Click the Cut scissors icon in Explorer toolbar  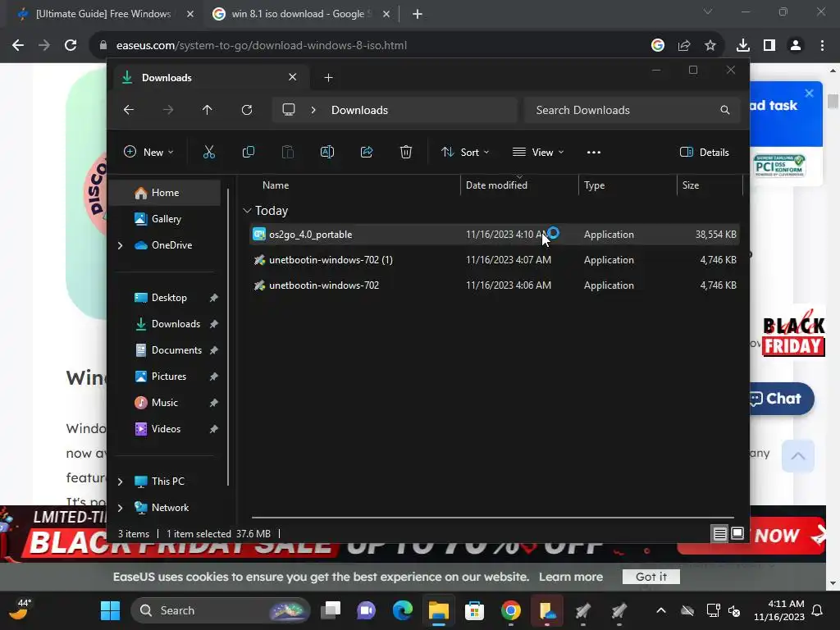point(209,152)
